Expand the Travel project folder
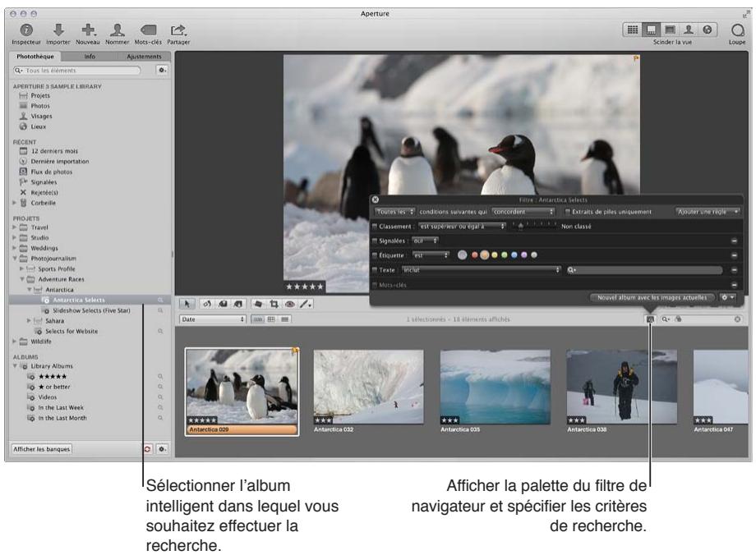This screenshot has height=555, width=756. [15, 227]
